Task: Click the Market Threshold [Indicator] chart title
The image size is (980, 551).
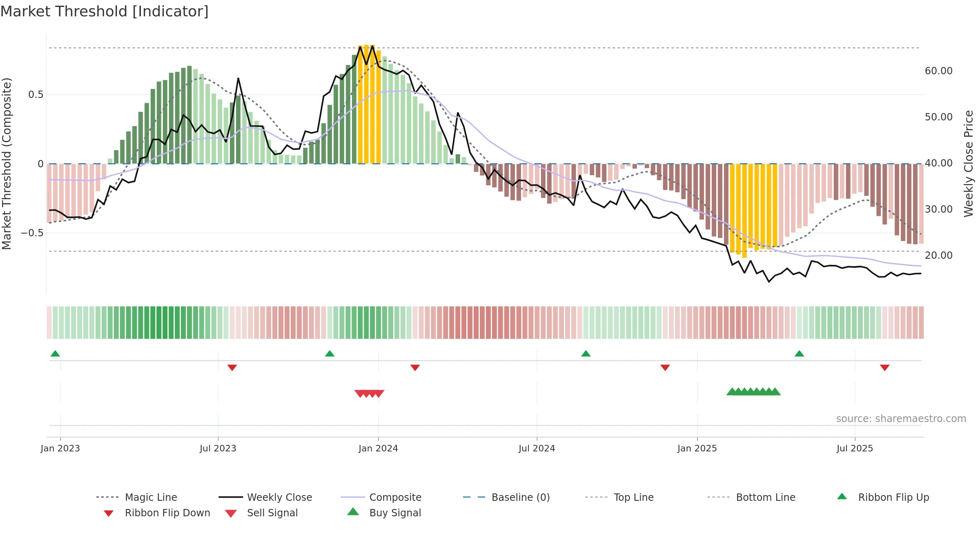Action: point(105,11)
